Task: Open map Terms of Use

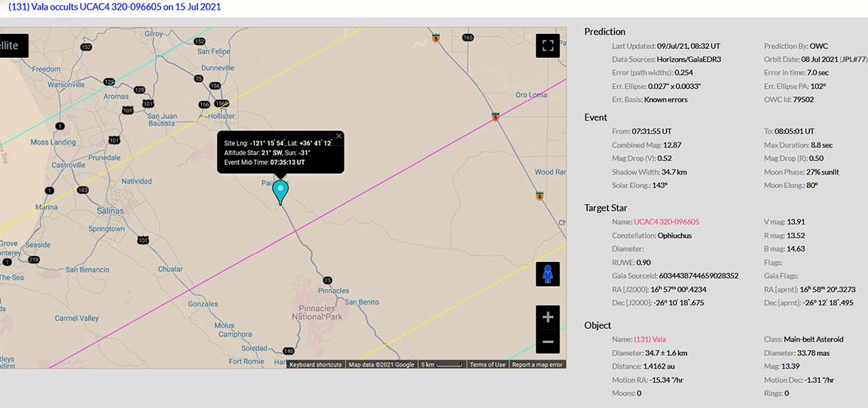Action: click(x=487, y=364)
